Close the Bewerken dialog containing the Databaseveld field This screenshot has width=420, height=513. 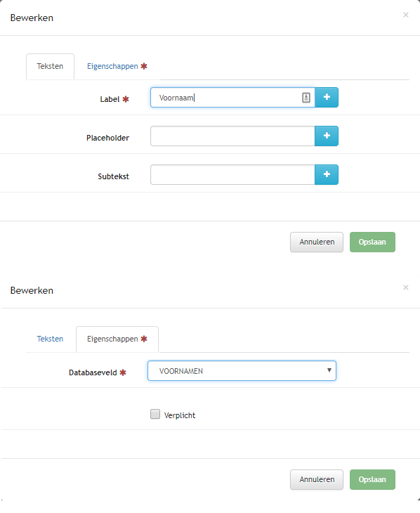coord(406,287)
